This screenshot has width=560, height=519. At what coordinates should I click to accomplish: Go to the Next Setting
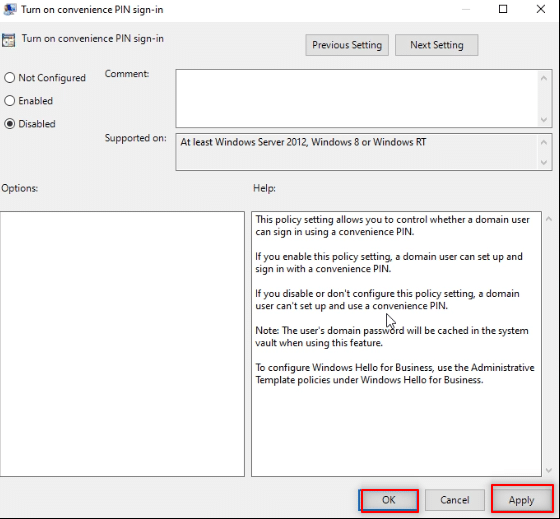pos(436,45)
